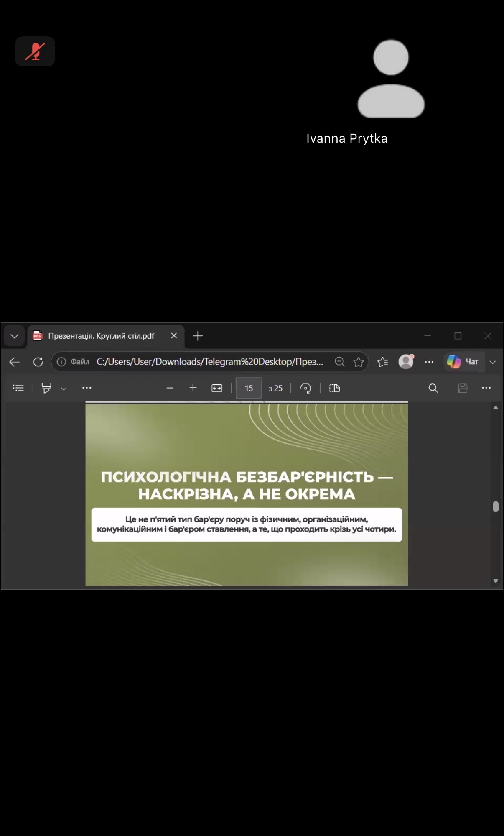The width and height of the screenshot is (504, 836).
Task: Open the Copilot Чат button
Action: point(463,362)
